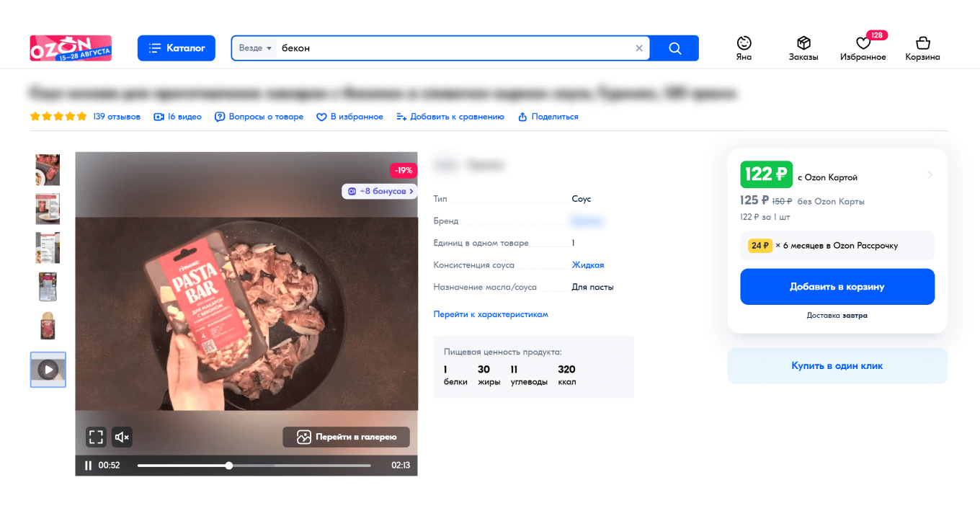
Task: Click the 00:52 elapsed time
Action: coord(110,466)
